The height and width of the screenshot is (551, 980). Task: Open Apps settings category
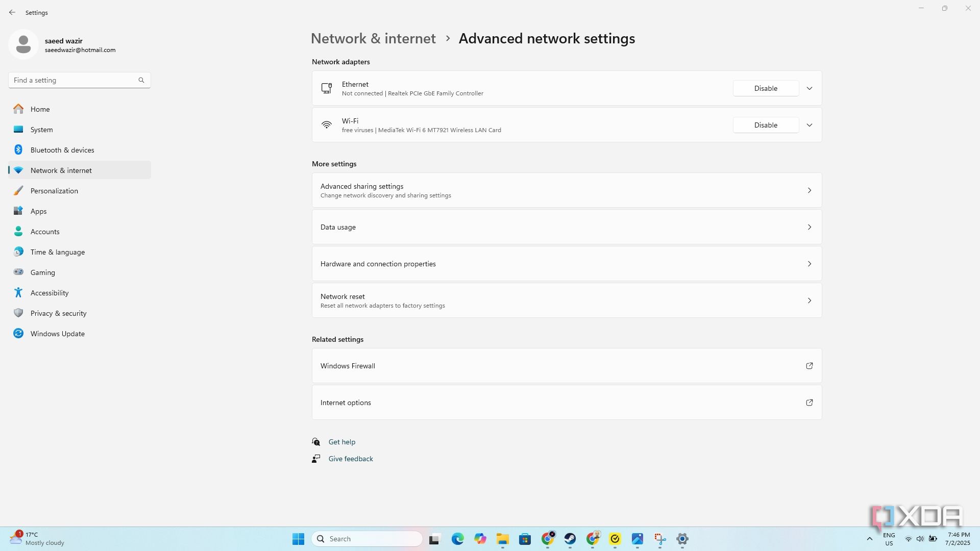click(79, 211)
